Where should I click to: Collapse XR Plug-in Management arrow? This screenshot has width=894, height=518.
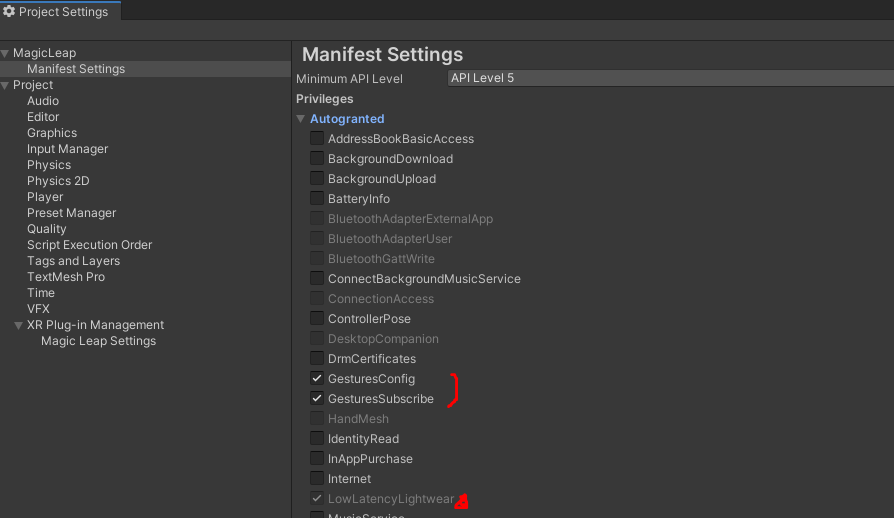pyautogui.click(x=19, y=325)
